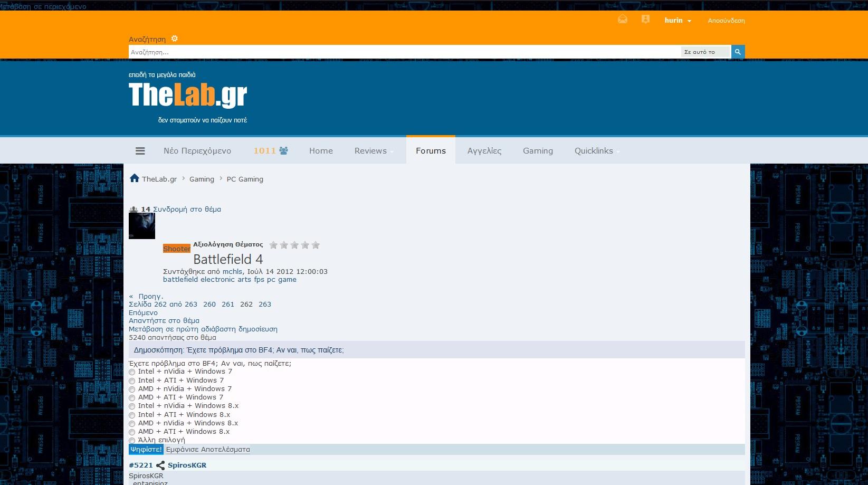Click Συνδρομή στο θέμα link
Image resolution: width=868 pixels, height=485 pixels.
(x=187, y=210)
